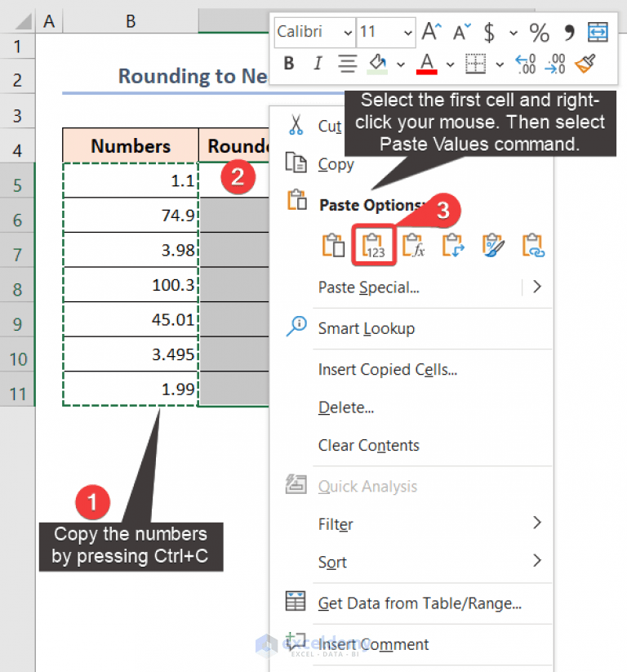Open the Accounting format dropdown arrow

tap(513, 33)
